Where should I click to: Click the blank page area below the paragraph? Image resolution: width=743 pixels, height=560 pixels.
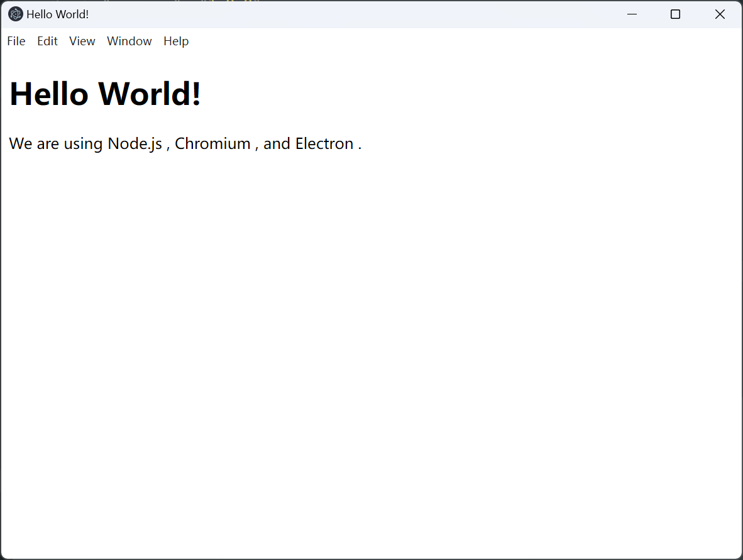371,346
